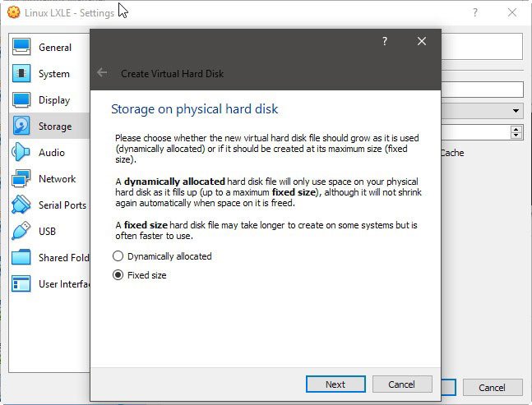Click the Display screen icon

coord(21,99)
